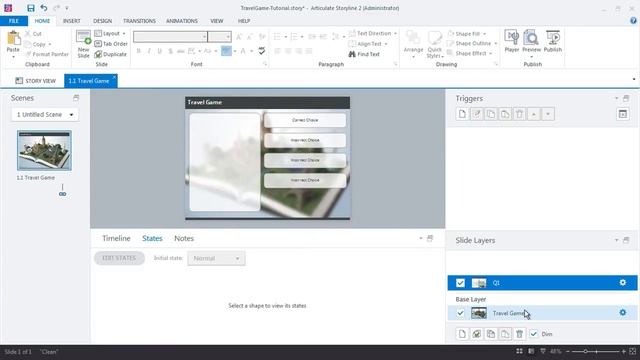
Task: Open the ANIMATIONS tab
Action: (x=182, y=21)
